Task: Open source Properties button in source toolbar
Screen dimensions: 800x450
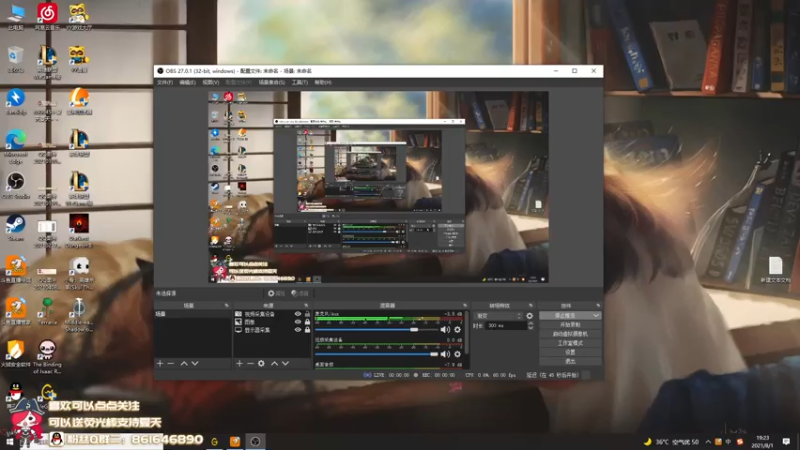Action: click(x=277, y=293)
